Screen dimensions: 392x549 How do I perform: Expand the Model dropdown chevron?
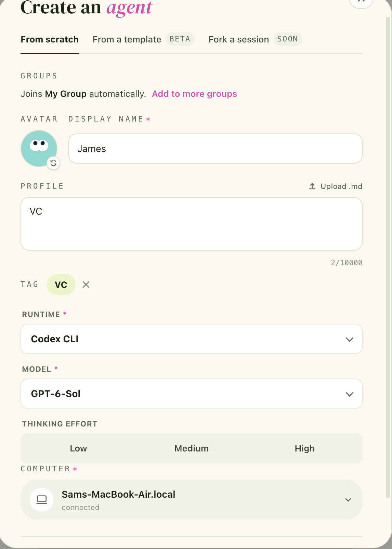[x=349, y=394]
